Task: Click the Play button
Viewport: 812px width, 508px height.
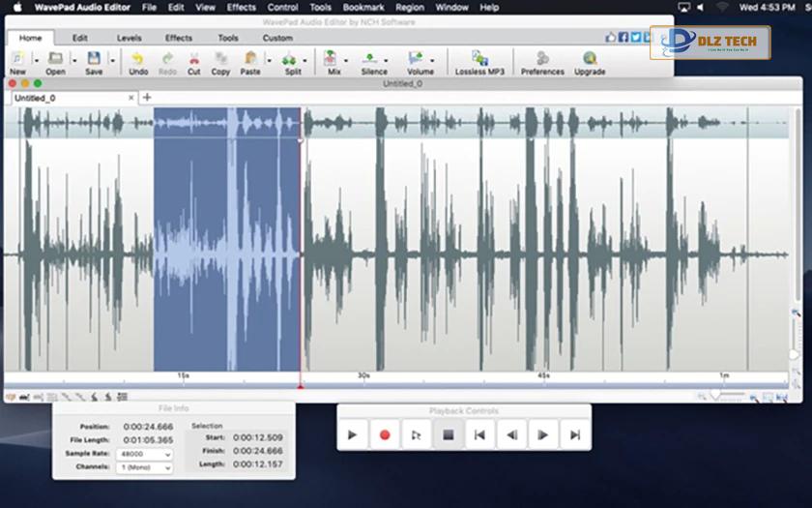Action: click(x=352, y=434)
